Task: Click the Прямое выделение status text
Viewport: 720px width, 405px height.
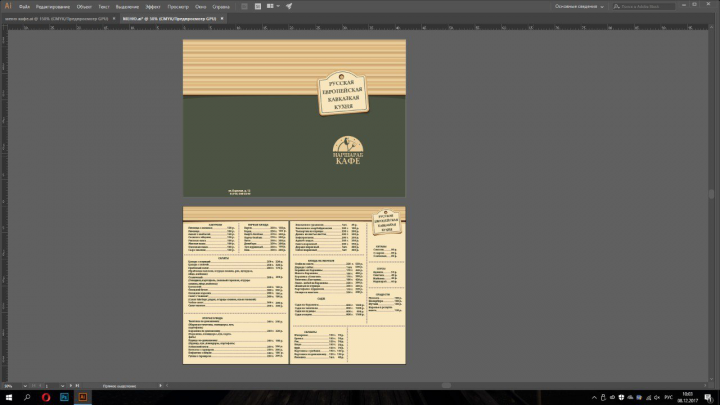Action: 119,386
